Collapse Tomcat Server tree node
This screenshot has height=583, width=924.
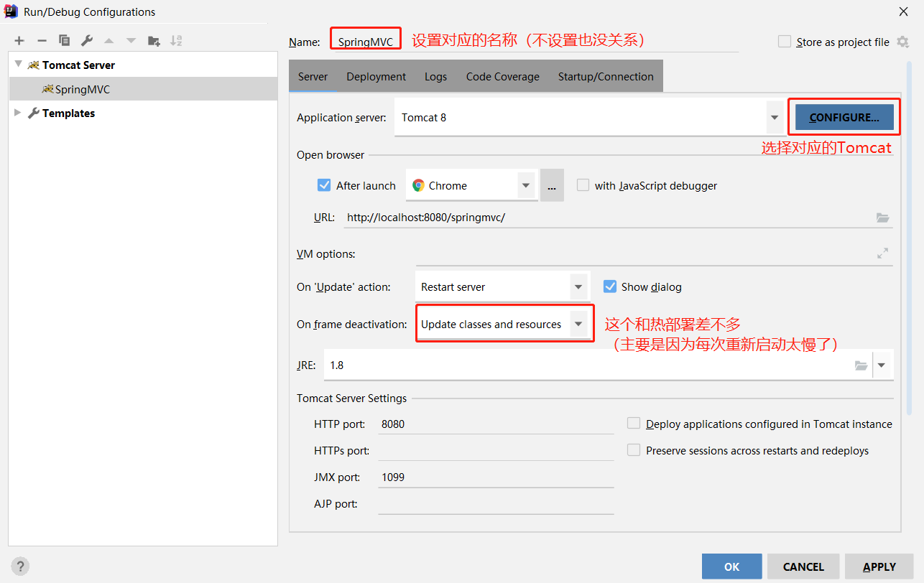point(19,64)
